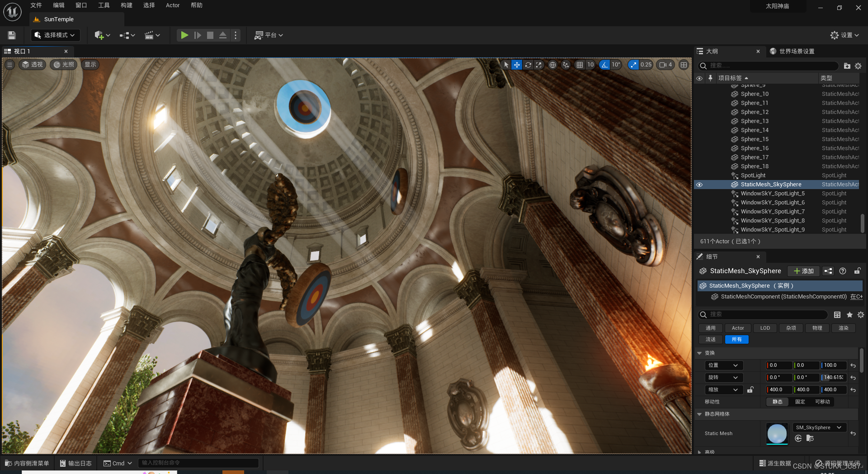Open the grid snap size value 10
Screen dimensions: 868x474
click(590, 65)
